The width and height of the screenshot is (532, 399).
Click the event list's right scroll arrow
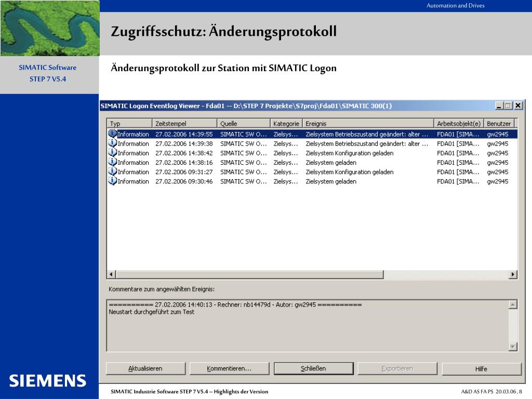[x=513, y=274]
